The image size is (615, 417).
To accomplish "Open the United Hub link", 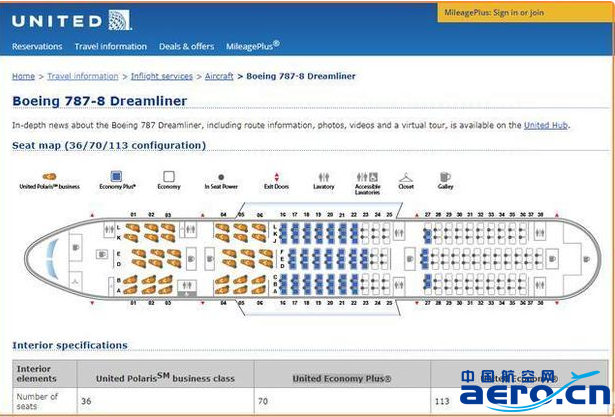I will [546, 126].
